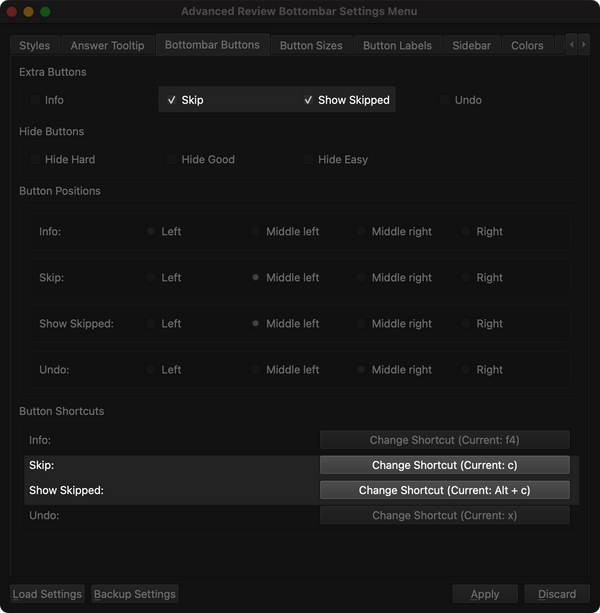Open the Colors tab
This screenshot has width=600, height=613.
527,45
